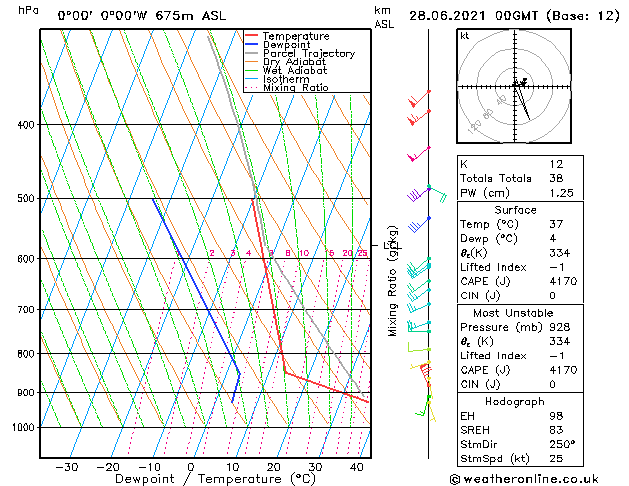Click the red Temperature legend line
Screen dimensions: 629x486
(251, 36)
